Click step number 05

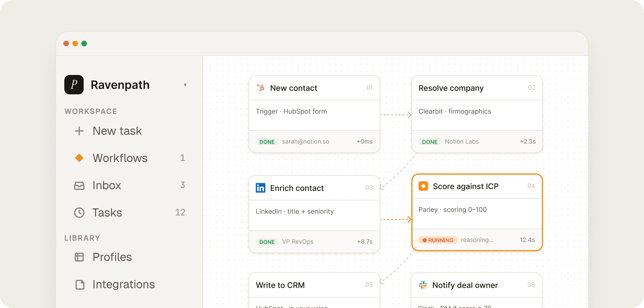pos(369,285)
